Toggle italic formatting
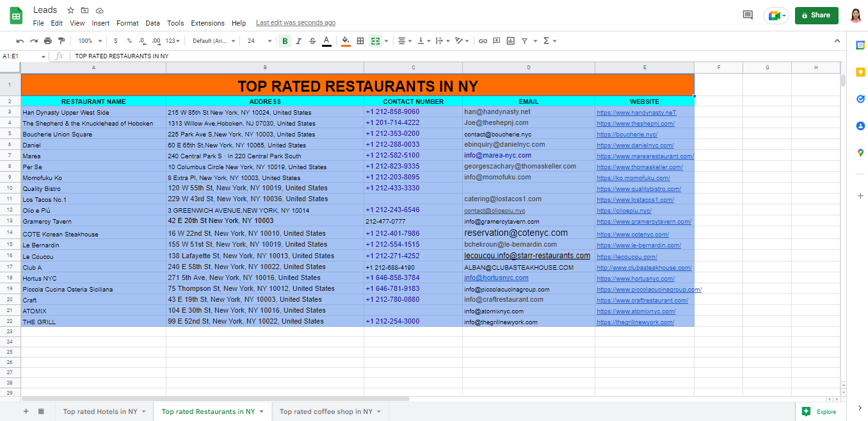Screen dimensions: 868x421 click(x=298, y=41)
